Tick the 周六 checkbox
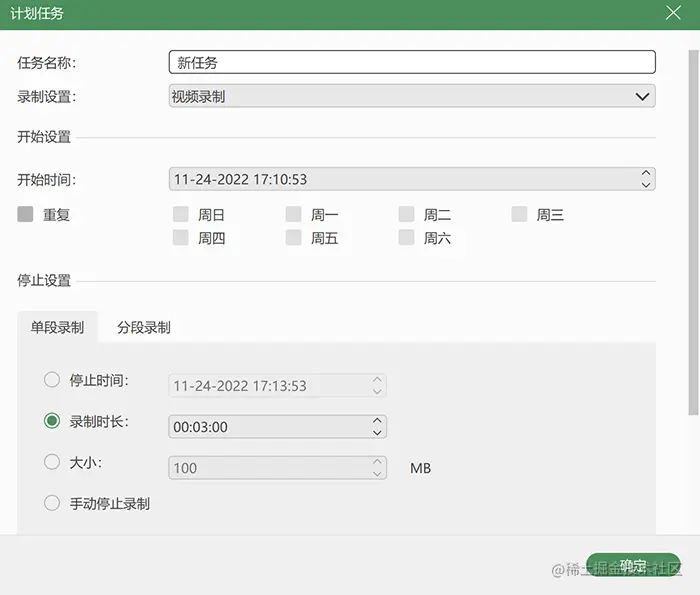 406,237
